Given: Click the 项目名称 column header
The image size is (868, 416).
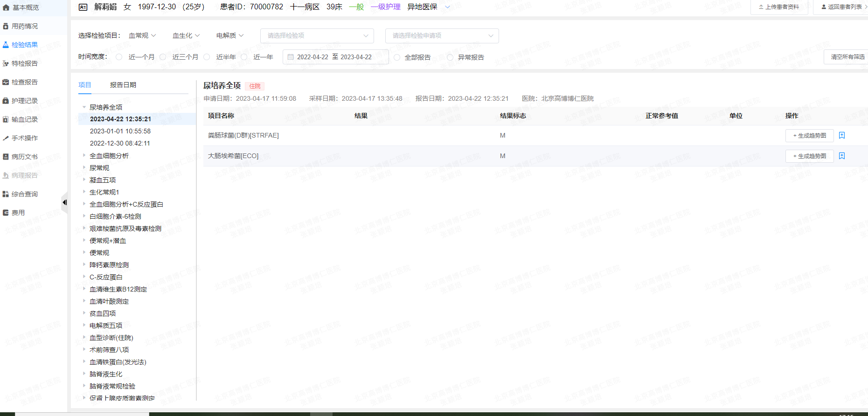Looking at the screenshot, I should point(221,116).
